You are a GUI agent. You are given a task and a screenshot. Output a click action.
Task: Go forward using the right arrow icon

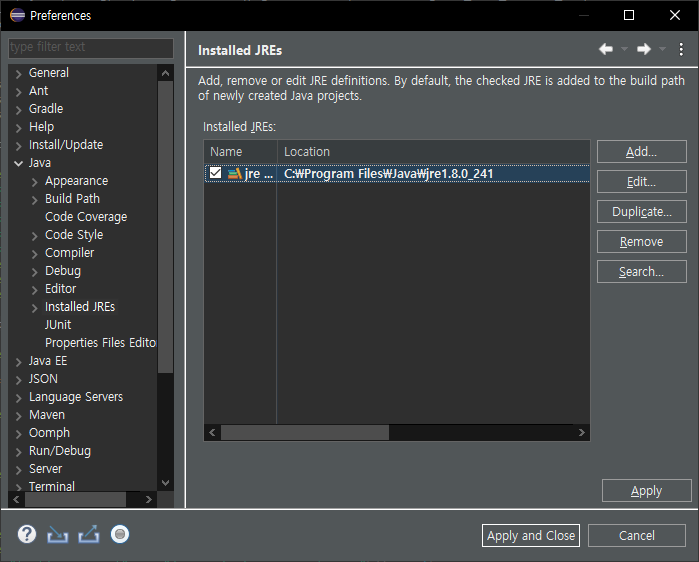tap(644, 49)
